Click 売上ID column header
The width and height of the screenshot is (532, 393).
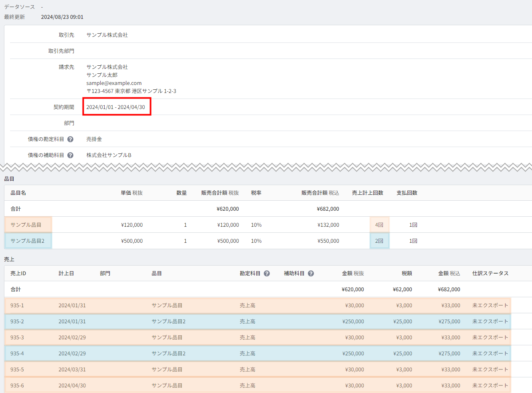pos(18,273)
